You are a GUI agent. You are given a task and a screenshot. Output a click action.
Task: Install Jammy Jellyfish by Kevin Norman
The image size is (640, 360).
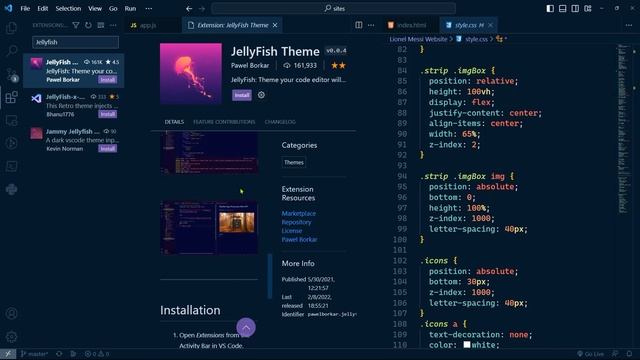click(108, 149)
